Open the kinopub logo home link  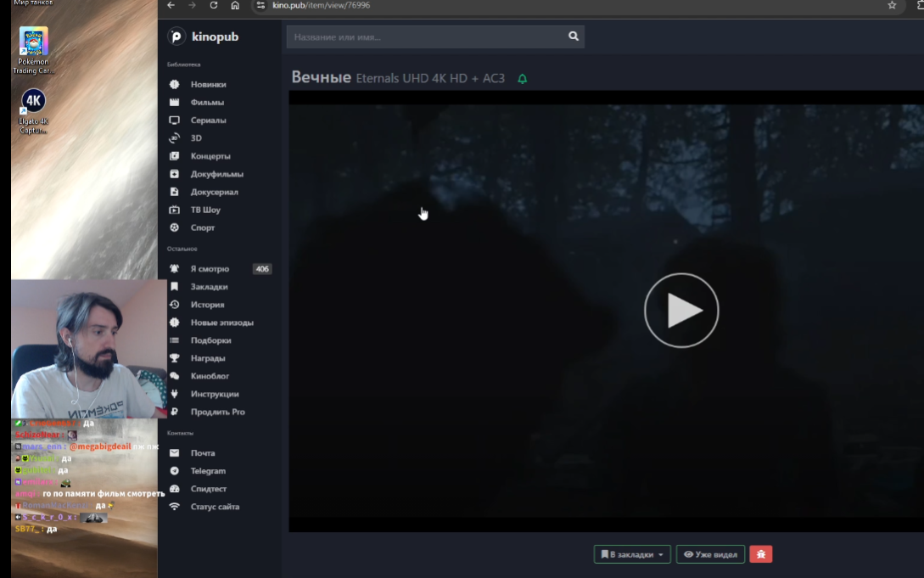(x=204, y=36)
